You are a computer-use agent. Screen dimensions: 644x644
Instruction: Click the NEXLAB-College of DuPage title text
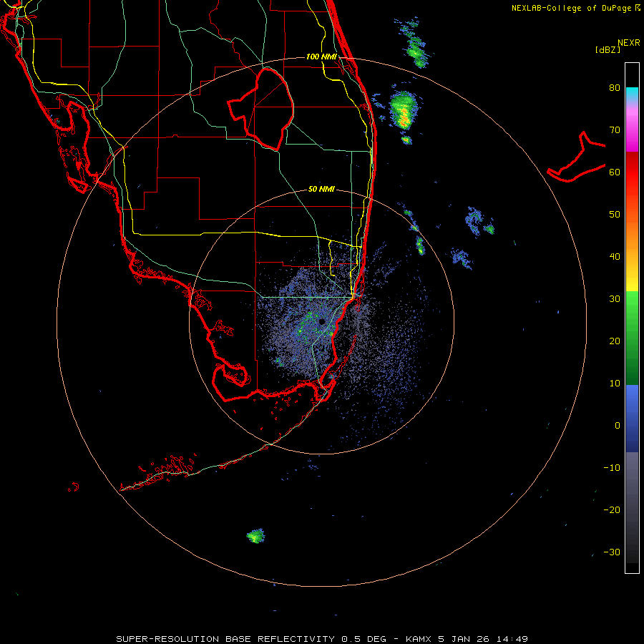tap(572, 8)
